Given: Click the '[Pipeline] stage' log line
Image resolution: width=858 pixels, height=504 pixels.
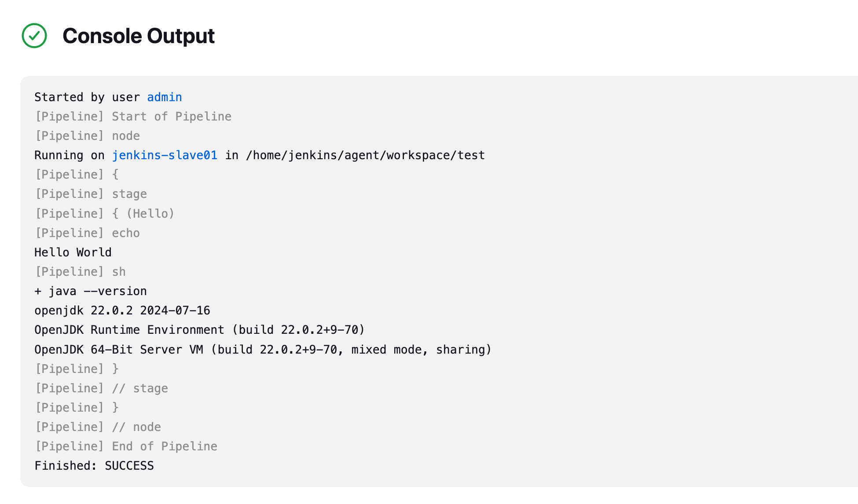Looking at the screenshot, I should 91,194.
